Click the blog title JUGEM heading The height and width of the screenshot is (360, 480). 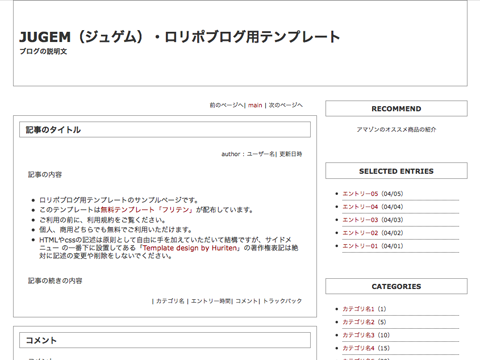179,37
